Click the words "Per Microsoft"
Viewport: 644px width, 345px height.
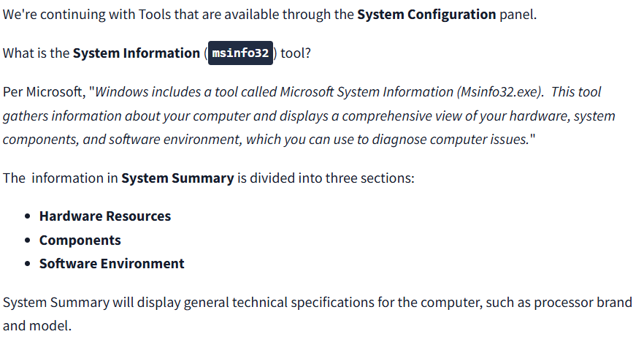[43, 93]
